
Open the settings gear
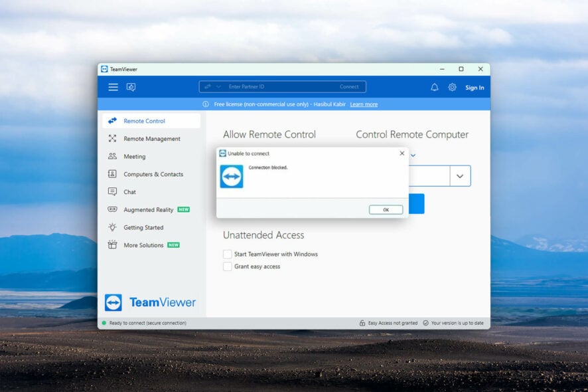[x=452, y=88]
